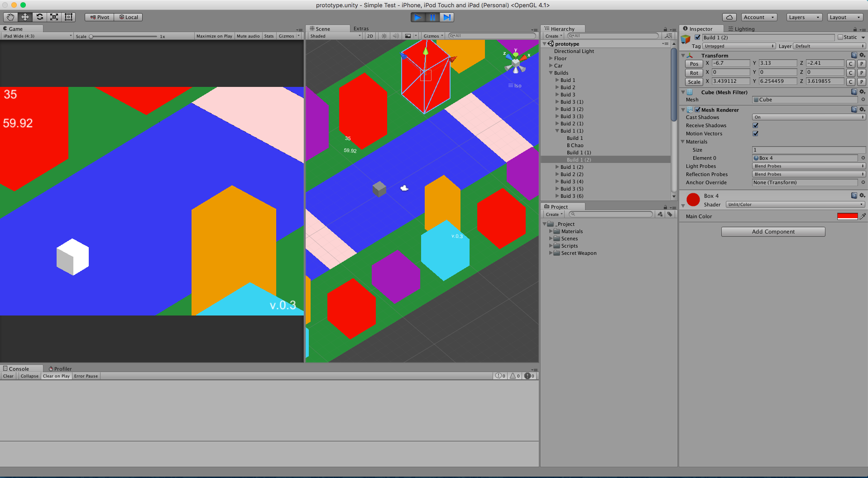Select the Move tool
This screenshot has height=478, width=868.
25,17
